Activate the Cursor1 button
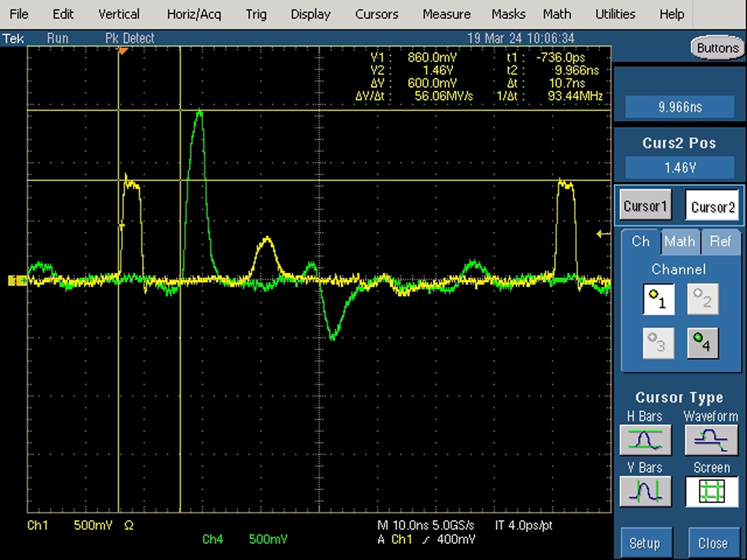Image resolution: width=747 pixels, height=560 pixels. 645,205
